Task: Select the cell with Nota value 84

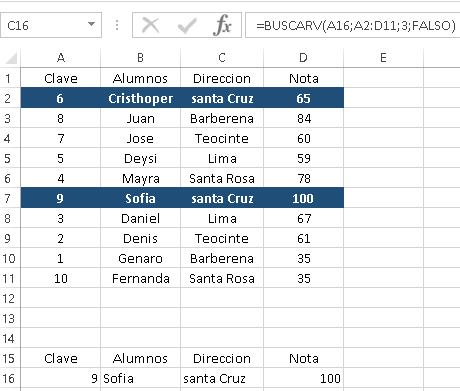Action: coord(304,118)
